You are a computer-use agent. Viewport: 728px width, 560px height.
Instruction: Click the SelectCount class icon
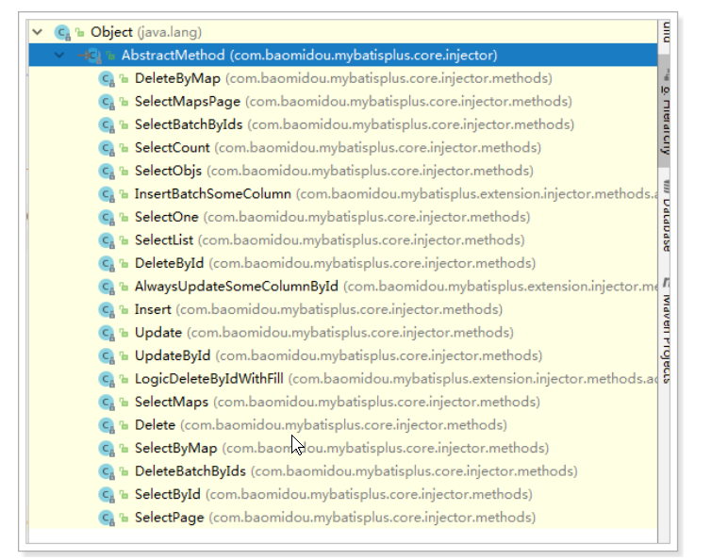(107, 148)
